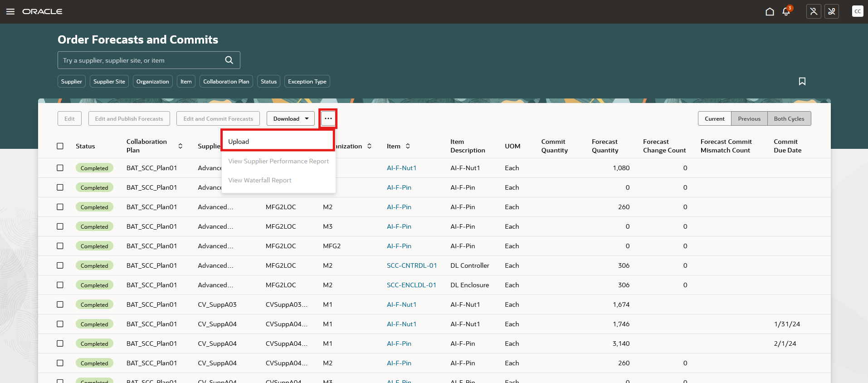Check the row with commit due 2/1/24
The width and height of the screenshot is (868, 383).
60,344
